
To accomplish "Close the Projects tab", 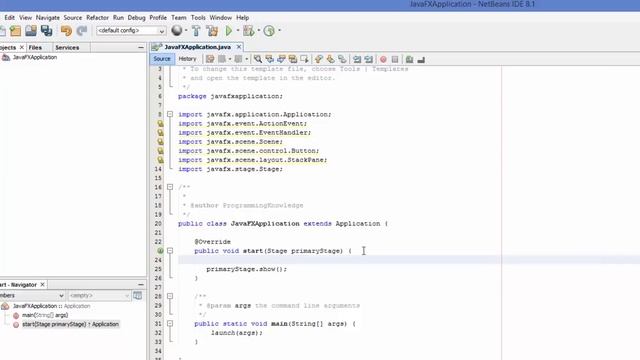I will 22,48.
